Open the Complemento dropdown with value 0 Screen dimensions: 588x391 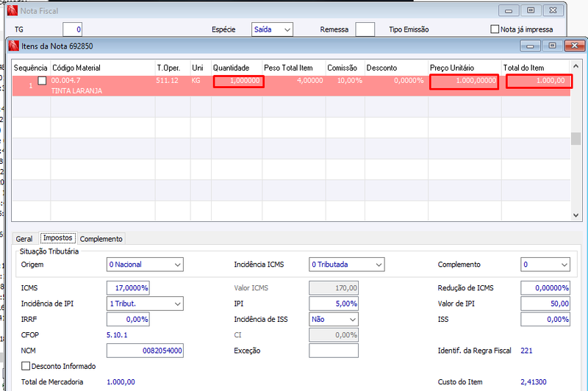point(545,265)
